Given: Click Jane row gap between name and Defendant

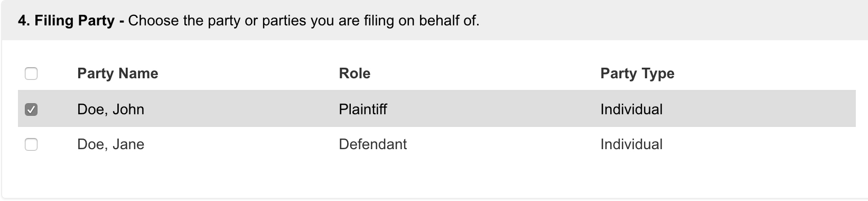Looking at the screenshot, I should click(240, 144).
